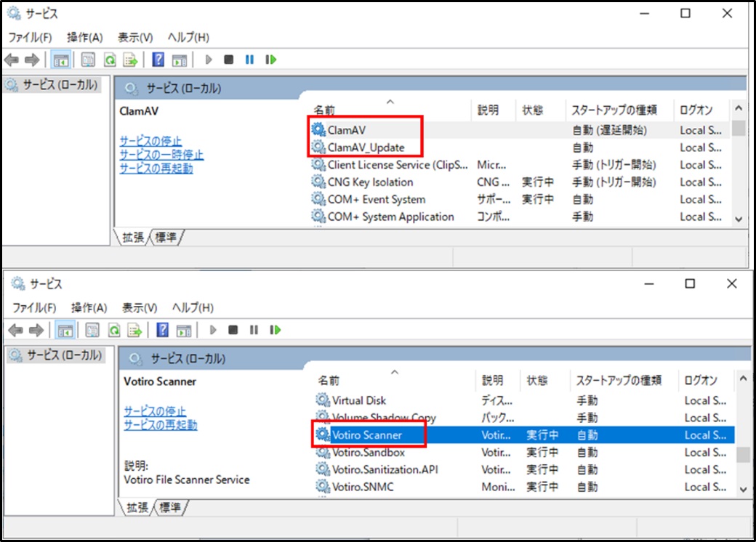Open ファイル(F) menu in bottom window

pos(34,308)
